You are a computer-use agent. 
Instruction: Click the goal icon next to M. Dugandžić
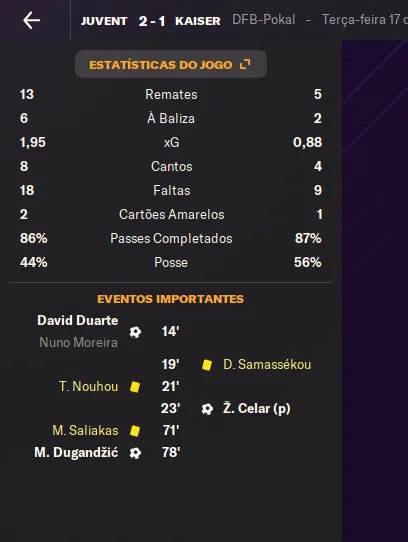(135, 453)
